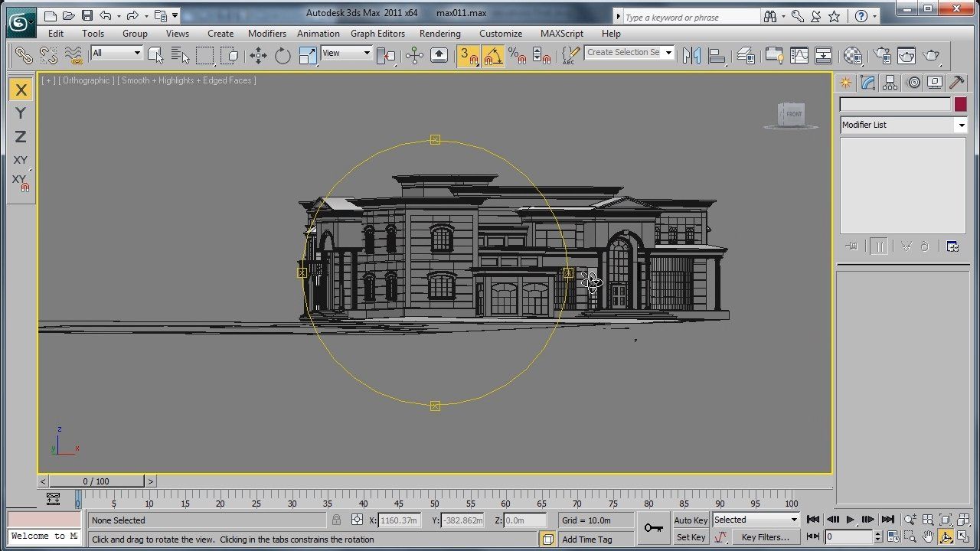Click the Key Filters... button

765,537
